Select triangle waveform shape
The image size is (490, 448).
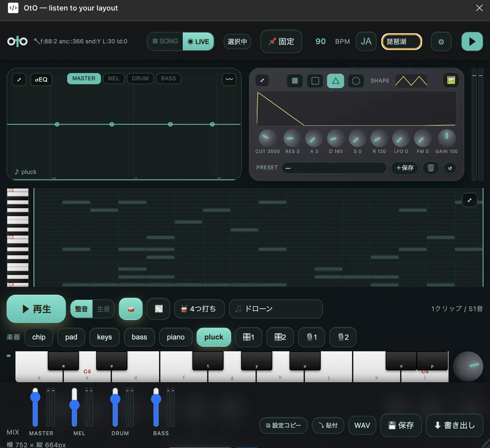(x=335, y=81)
